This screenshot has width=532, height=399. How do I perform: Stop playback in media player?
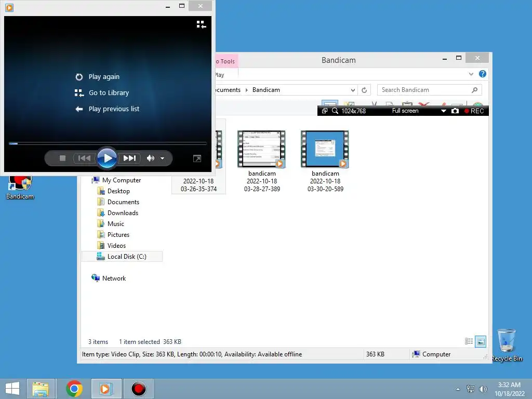tap(62, 158)
